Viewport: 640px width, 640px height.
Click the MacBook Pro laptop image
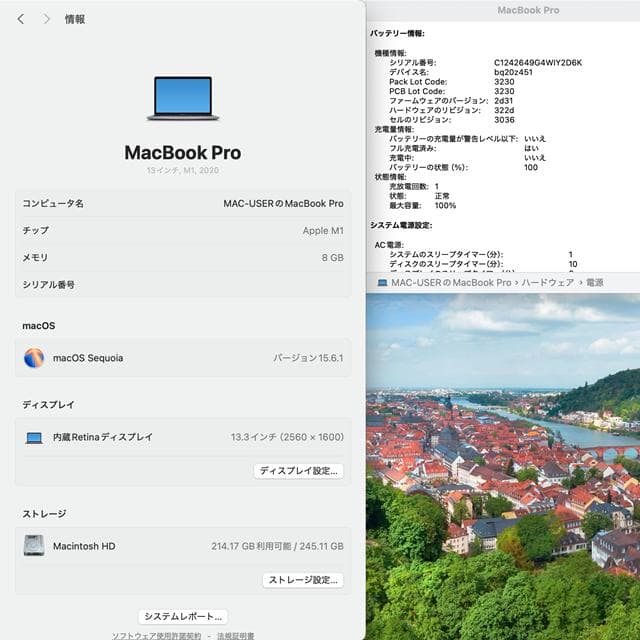(183, 98)
